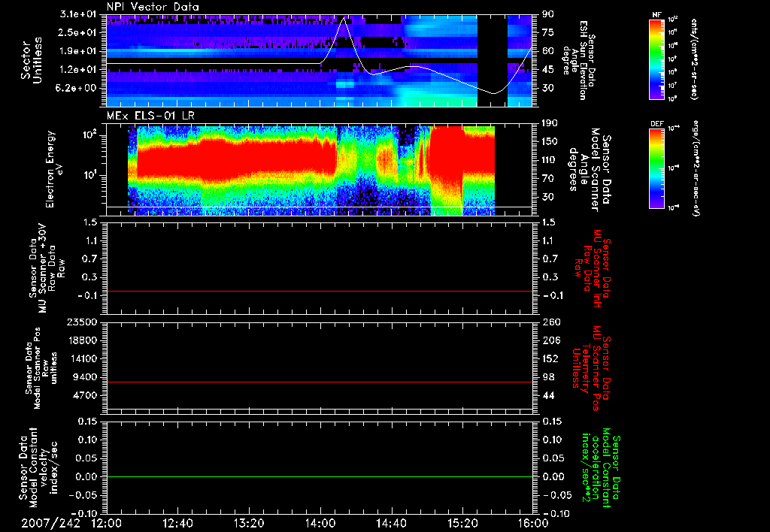Screen dimensions: 770x532
Task: Click the 'ESH Sun Elevation Angle' axis label
Action: point(578,60)
